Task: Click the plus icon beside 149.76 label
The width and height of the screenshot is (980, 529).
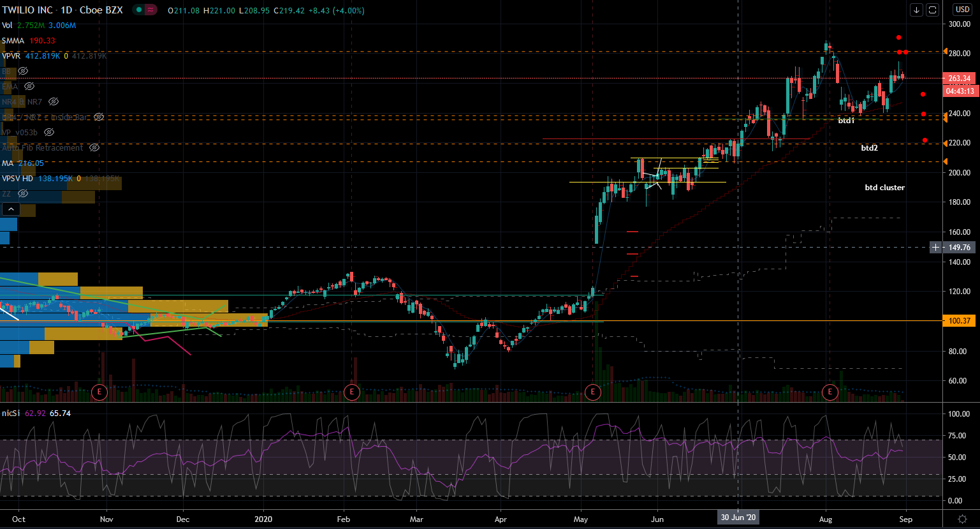Action: (935, 247)
